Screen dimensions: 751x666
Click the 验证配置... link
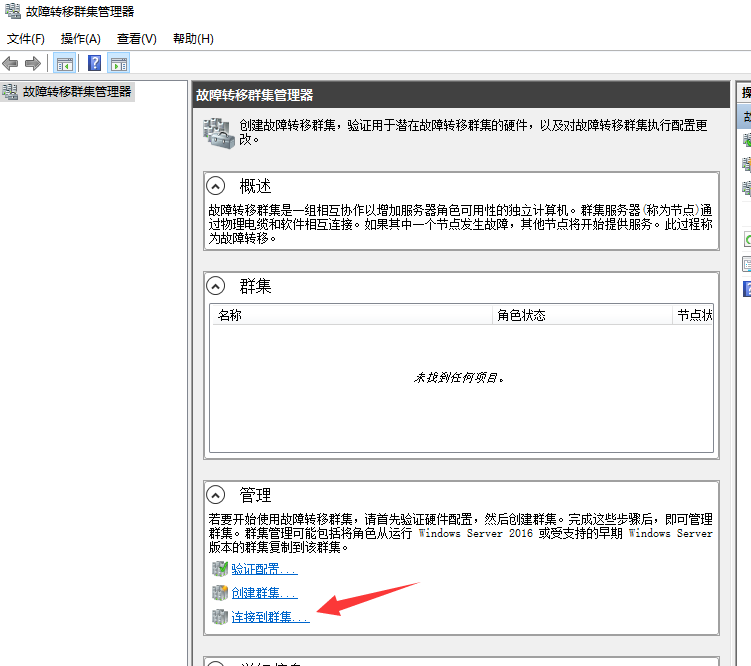point(264,569)
